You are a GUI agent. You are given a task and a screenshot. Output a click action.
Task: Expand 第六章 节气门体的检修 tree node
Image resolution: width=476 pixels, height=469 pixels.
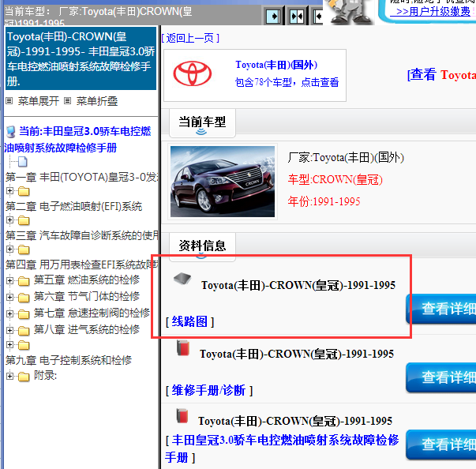pos(9,297)
